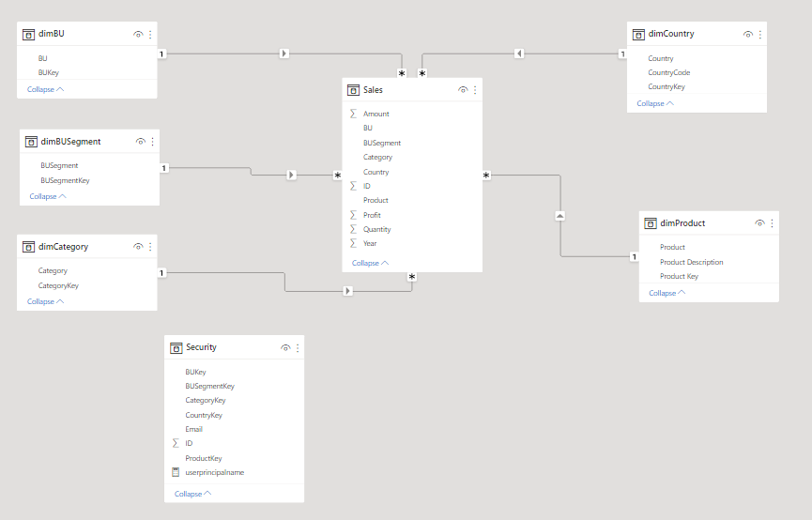Open more options for dimCategory table
Image resolution: width=812 pixels, height=520 pixels.
pos(150,247)
